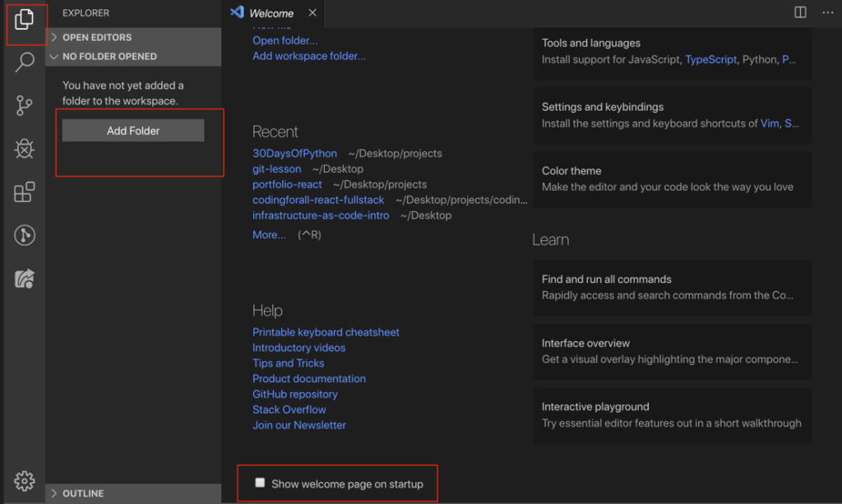Open the Manage gear icon
This screenshot has height=504, width=842.
(x=24, y=481)
